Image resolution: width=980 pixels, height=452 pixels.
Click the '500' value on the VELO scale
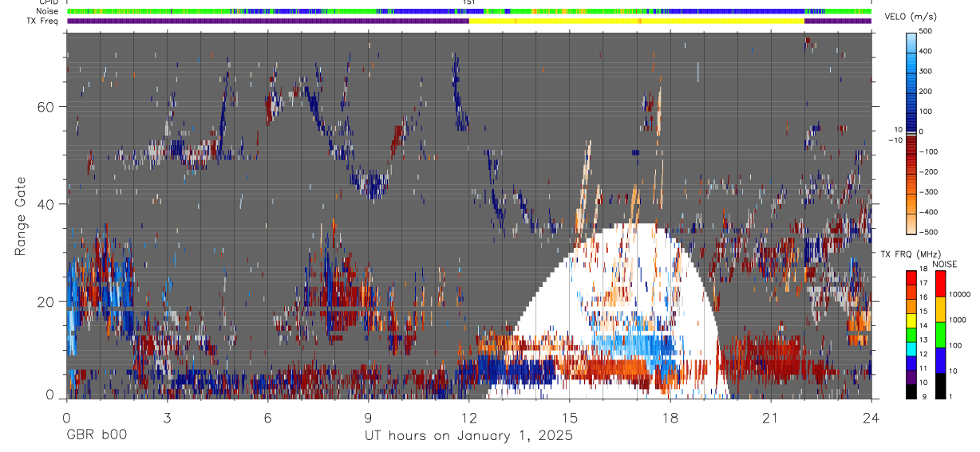coord(927,32)
